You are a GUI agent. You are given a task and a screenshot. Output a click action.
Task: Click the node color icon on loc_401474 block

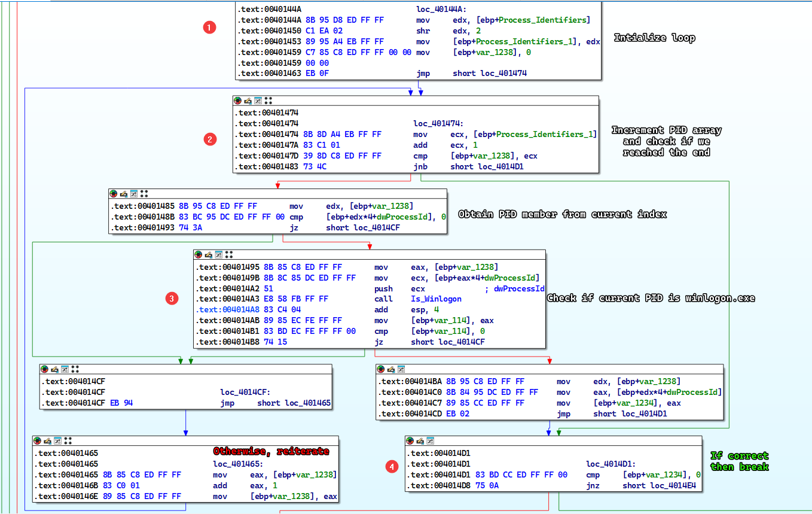(238, 101)
